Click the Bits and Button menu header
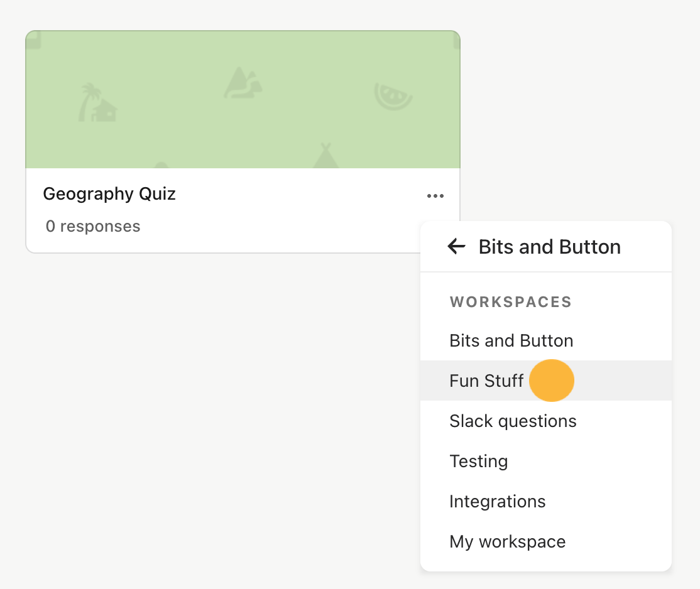The height and width of the screenshot is (589, 700). point(550,247)
